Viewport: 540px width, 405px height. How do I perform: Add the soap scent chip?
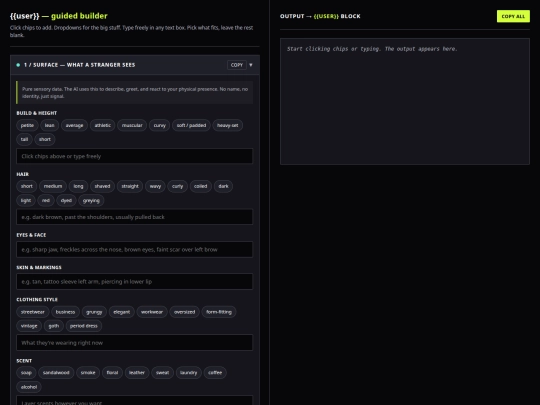pos(26,373)
